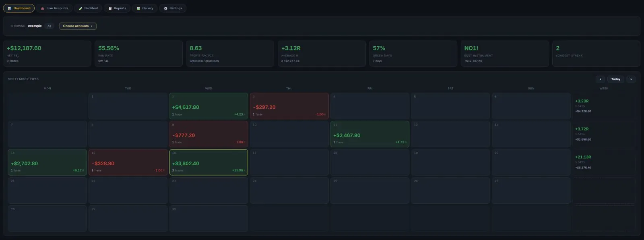The width and height of the screenshot is (644, 240).
Task: Click the 55.56% win rate value
Action: tap(109, 48)
